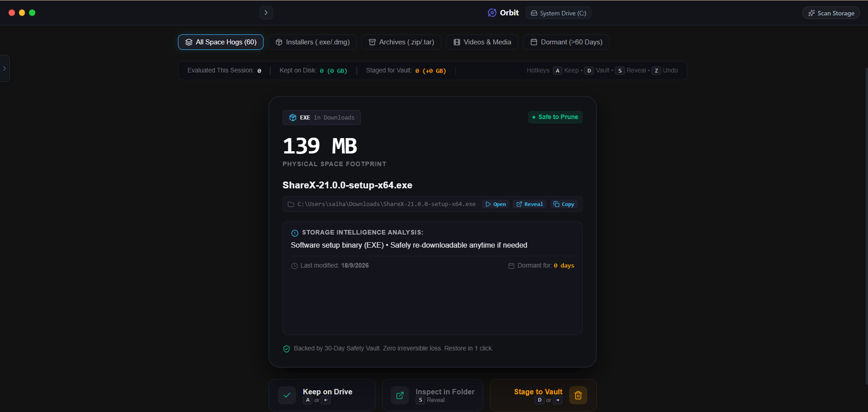Click the 'Kept on Disk' stat
Screen dimensions: 868x412
point(313,71)
